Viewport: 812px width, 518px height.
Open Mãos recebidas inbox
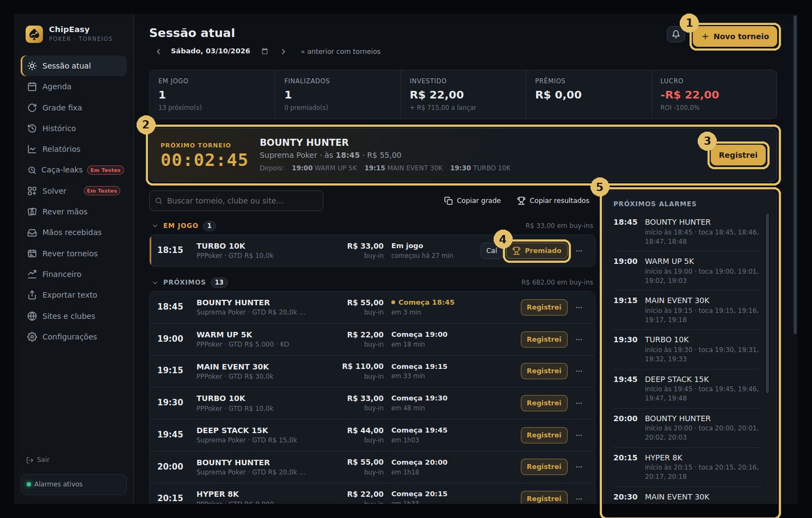click(74, 232)
